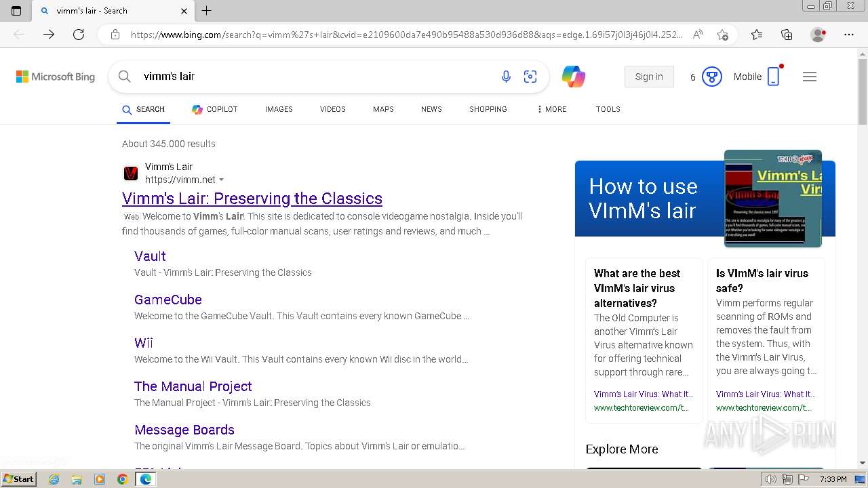Screen dimensions: 868x488
Task: Add this page to favorites star icon
Action: pyautogui.click(x=723, y=35)
